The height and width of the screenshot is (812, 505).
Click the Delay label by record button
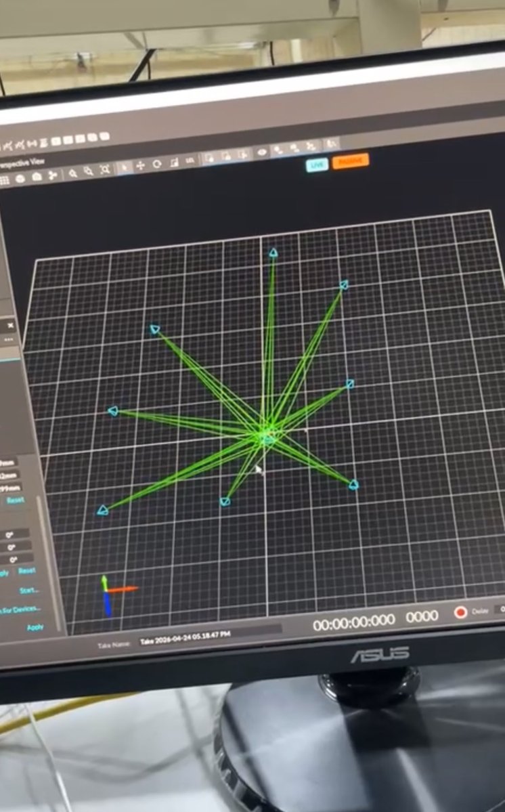480,611
